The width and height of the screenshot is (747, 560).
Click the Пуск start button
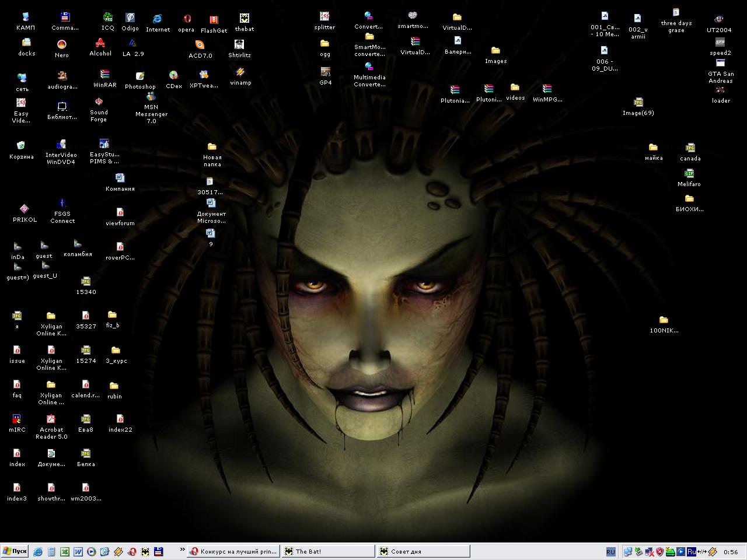click(15, 551)
